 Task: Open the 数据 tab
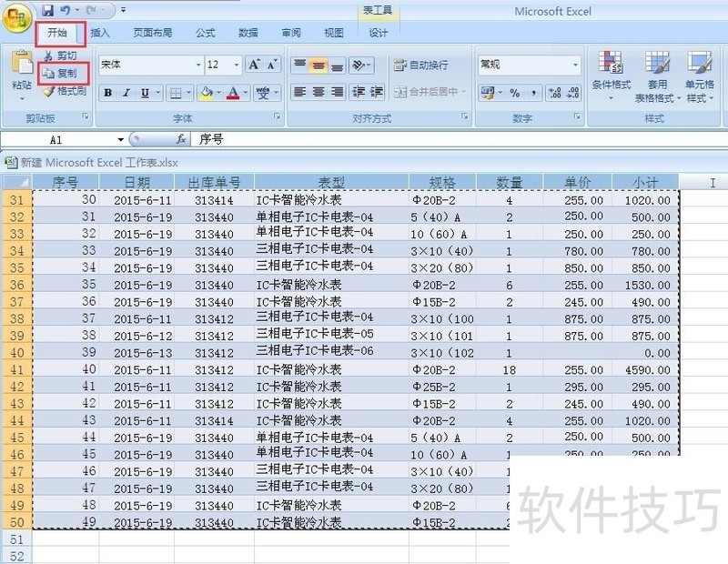pos(248,33)
